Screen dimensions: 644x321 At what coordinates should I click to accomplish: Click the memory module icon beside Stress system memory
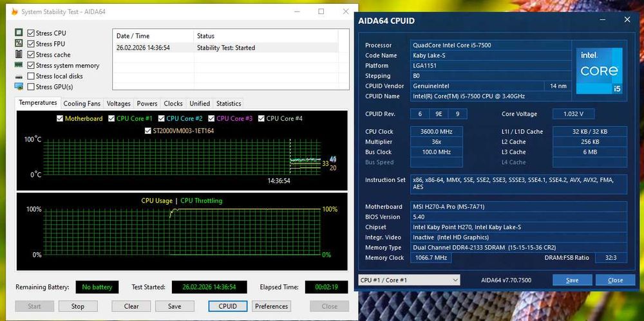click(19, 65)
